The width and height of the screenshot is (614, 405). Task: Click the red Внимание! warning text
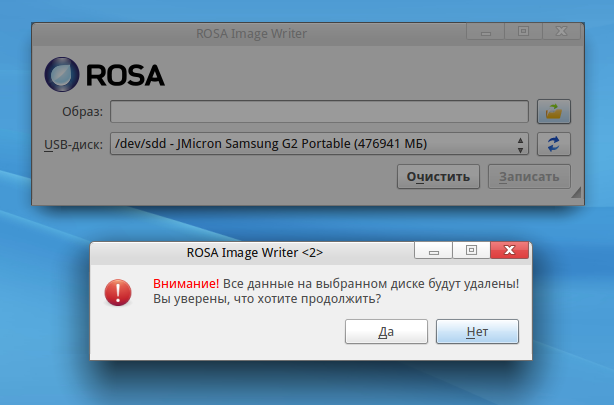tap(186, 284)
